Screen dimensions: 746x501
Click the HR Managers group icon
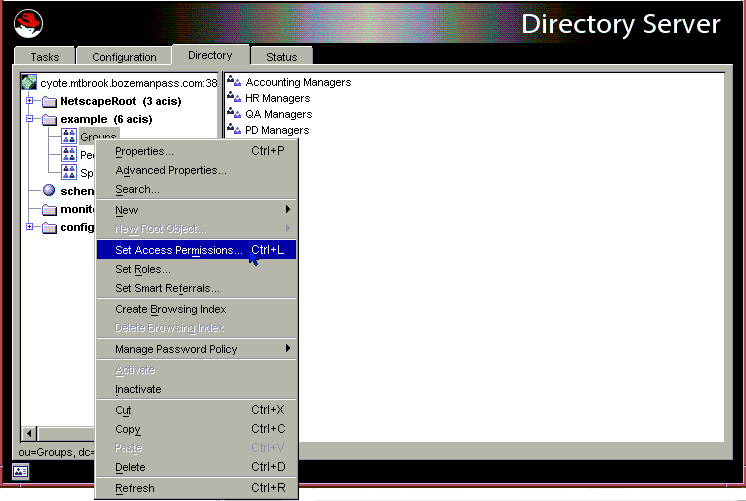pos(234,98)
